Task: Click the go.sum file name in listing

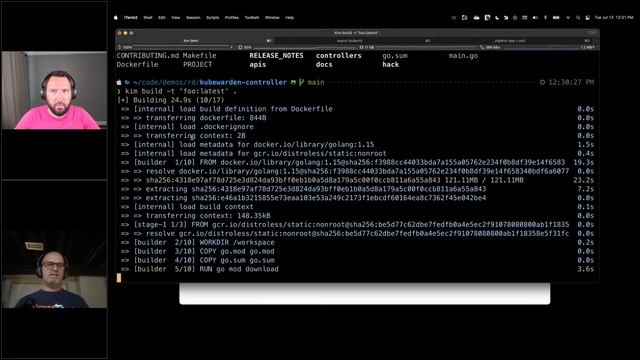Action: [395, 56]
